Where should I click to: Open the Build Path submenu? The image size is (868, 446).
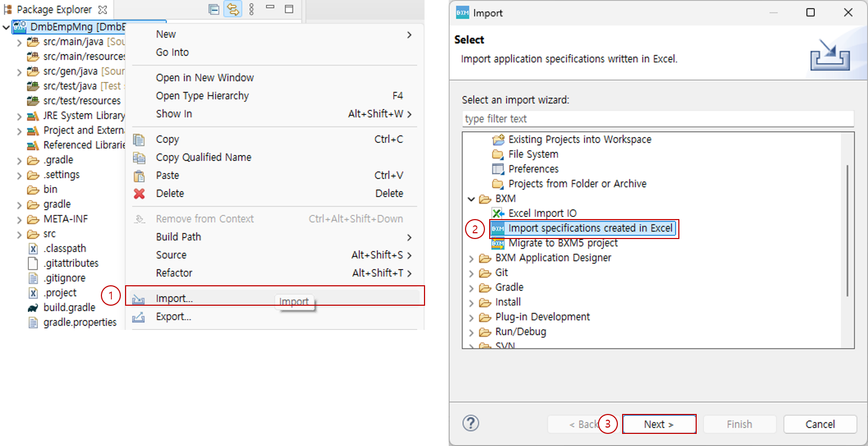click(x=275, y=237)
